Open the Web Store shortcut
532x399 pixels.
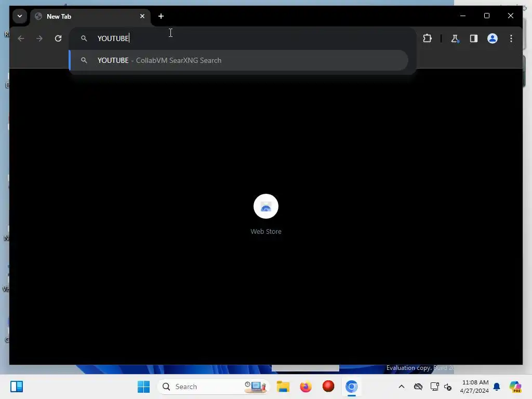[x=266, y=206]
